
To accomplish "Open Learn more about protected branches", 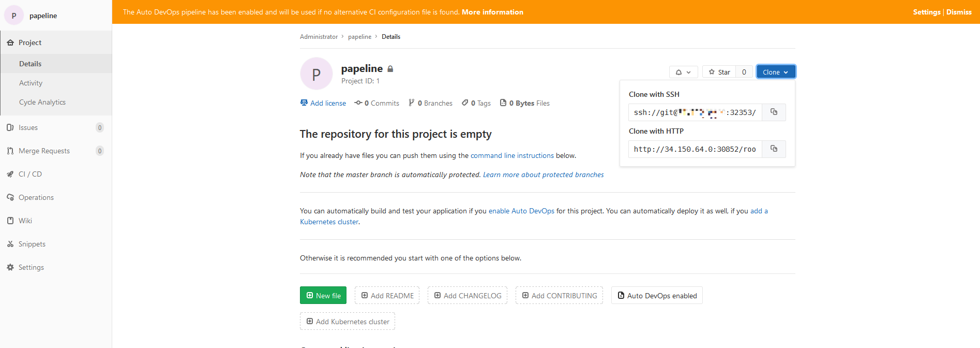I will (x=543, y=175).
